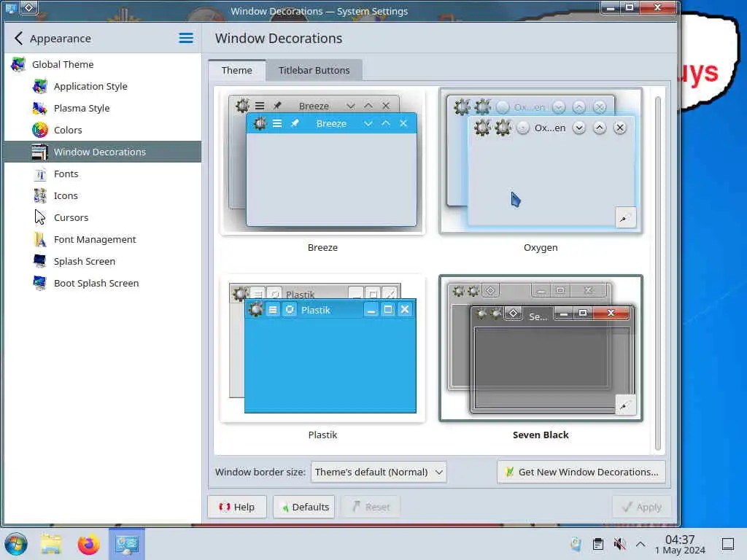Select Window Decorations sidebar entry
This screenshot has width=747, height=560.
102,152
